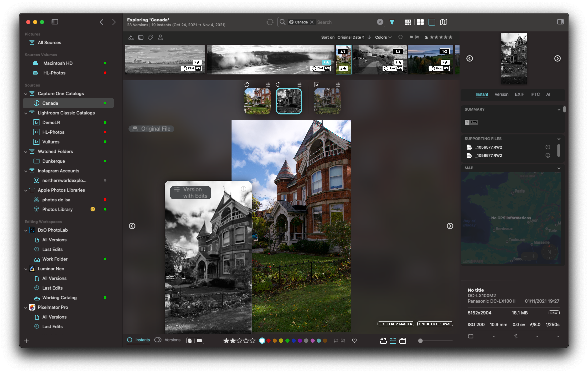Collapse Apple Photos Libraries group
The width and height of the screenshot is (588, 373).
26,190
